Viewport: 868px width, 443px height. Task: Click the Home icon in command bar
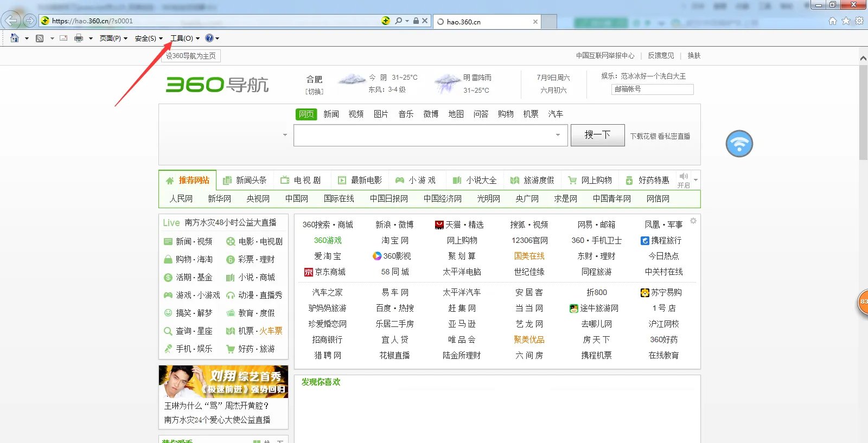click(15, 38)
